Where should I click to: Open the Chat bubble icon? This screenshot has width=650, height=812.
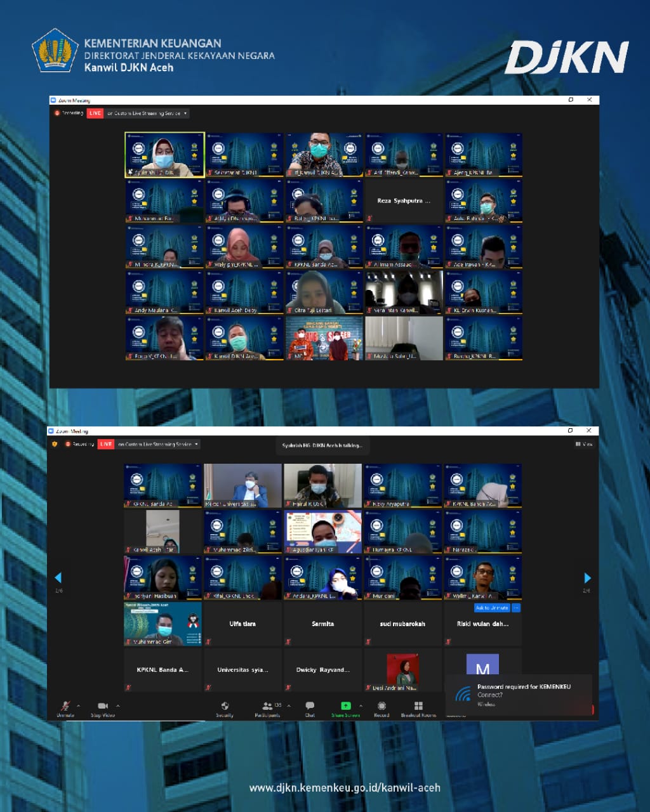coord(310,705)
